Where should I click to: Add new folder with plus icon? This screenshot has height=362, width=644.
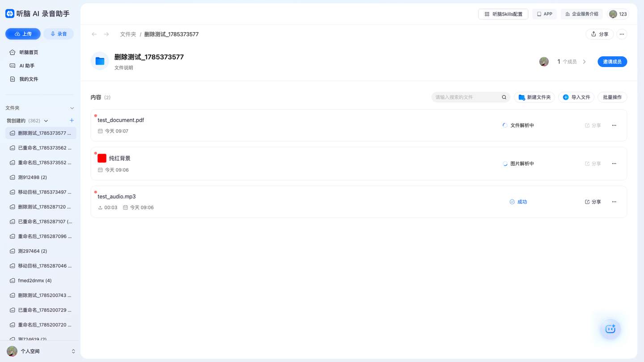click(x=72, y=121)
